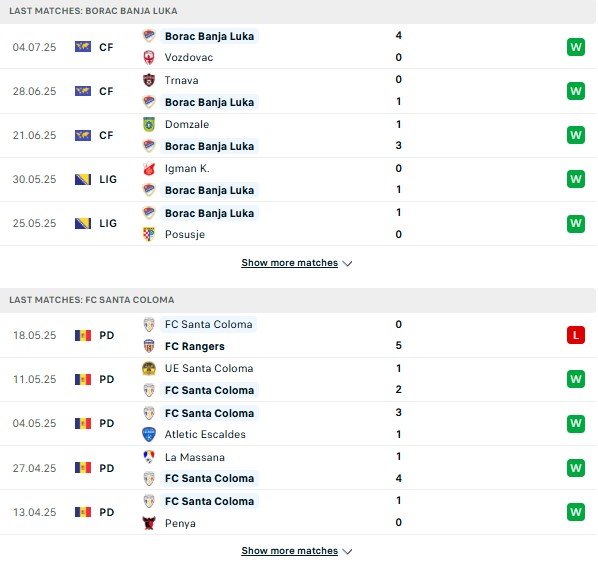Click the Domzale club badge
598x567 pixels.
tap(149, 124)
